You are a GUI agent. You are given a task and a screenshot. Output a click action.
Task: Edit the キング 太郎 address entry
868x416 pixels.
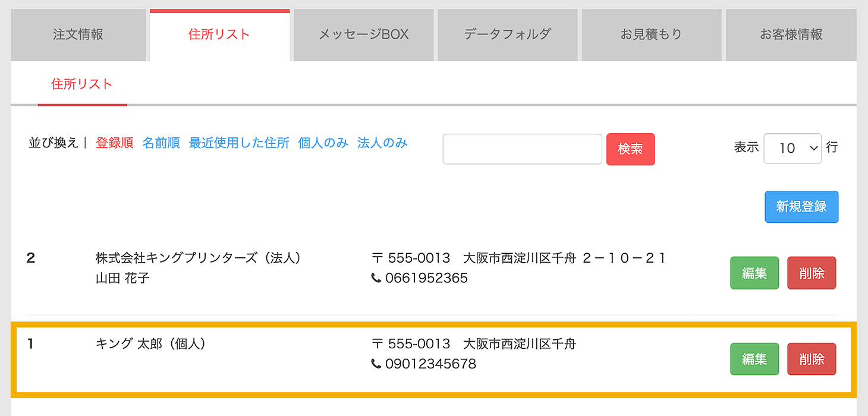click(754, 359)
